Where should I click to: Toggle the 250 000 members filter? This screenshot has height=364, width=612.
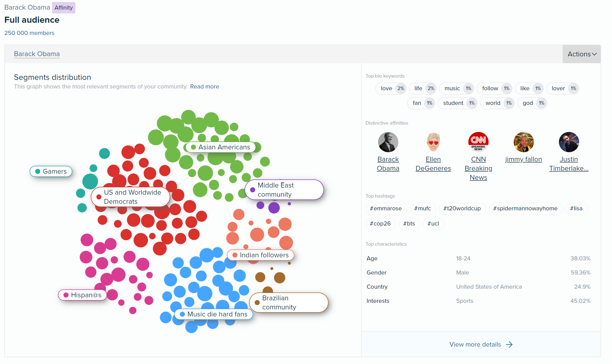[x=29, y=33]
